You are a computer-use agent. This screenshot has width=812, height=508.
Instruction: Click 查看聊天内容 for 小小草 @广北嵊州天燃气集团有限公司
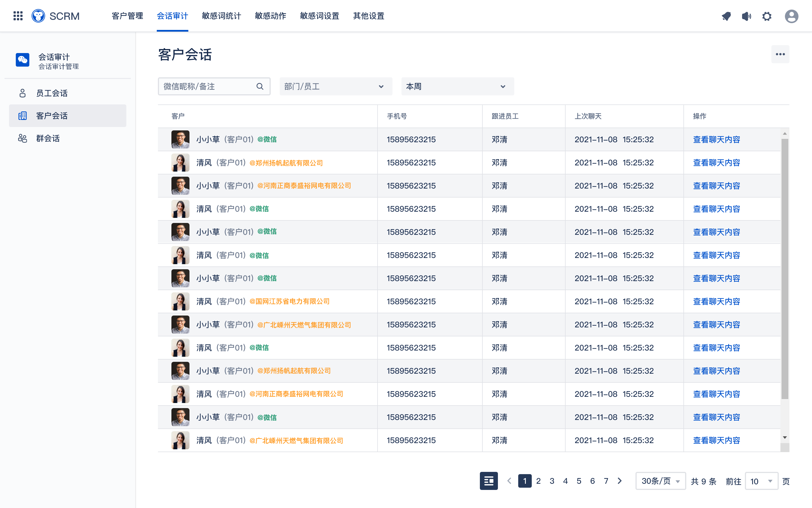point(716,325)
